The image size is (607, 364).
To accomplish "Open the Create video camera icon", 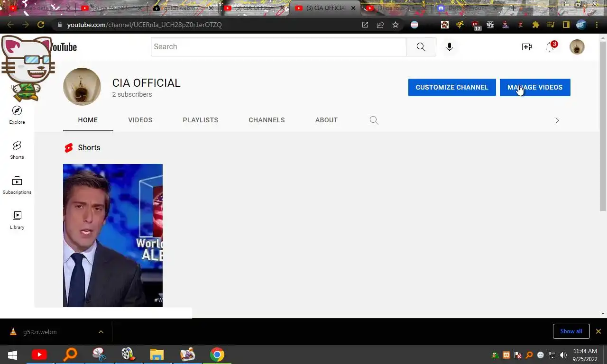I will (527, 47).
